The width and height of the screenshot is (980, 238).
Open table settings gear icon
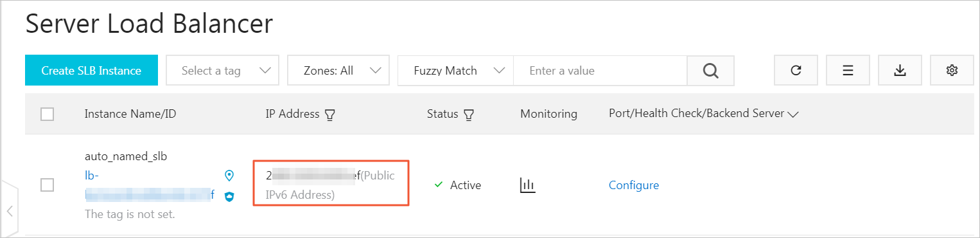[x=952, y=70]
